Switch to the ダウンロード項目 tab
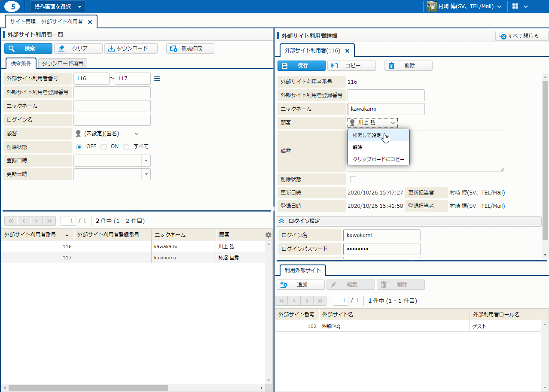549x392 pixels. click(x=63, y=63)
